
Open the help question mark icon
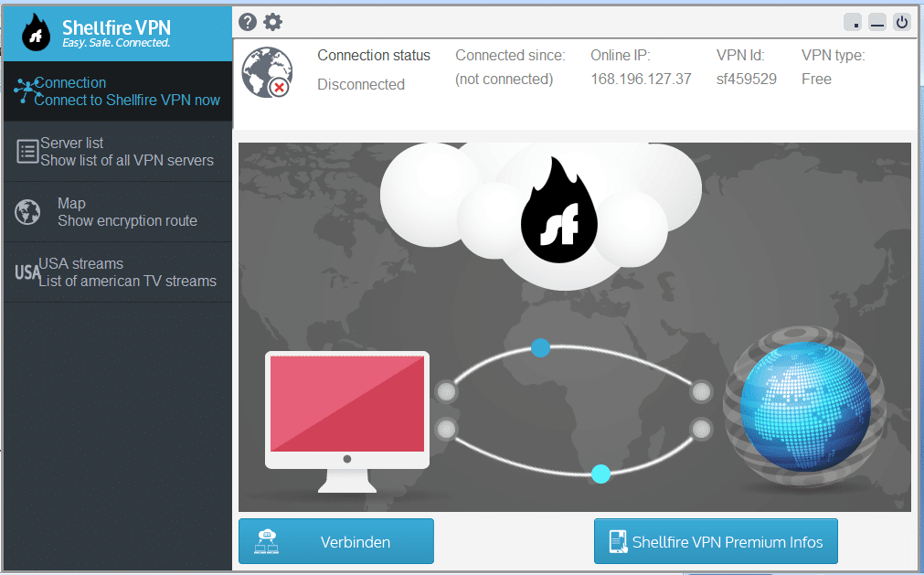point(248,22)
